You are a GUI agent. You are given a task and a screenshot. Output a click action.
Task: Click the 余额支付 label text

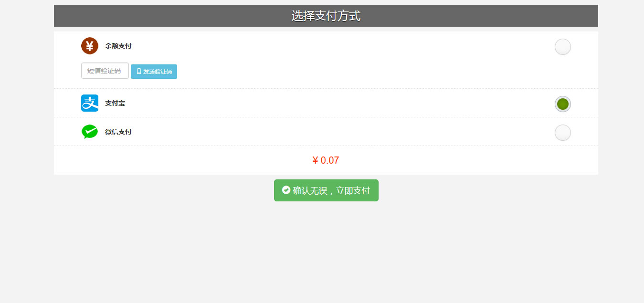coord(118,46)
